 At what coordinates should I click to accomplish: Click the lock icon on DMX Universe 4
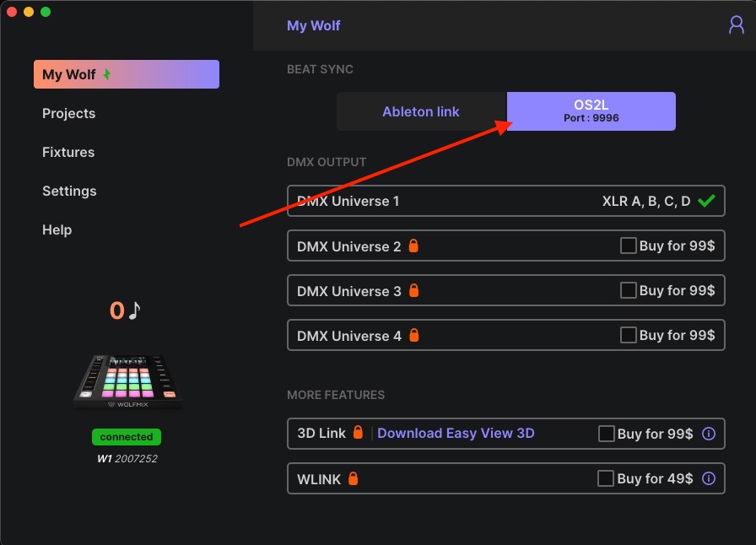click(413, 335)
